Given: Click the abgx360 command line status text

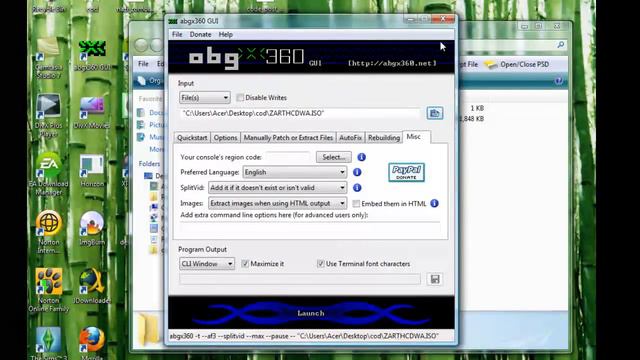Looking at the screenshot, I should [x=304, y=336].
